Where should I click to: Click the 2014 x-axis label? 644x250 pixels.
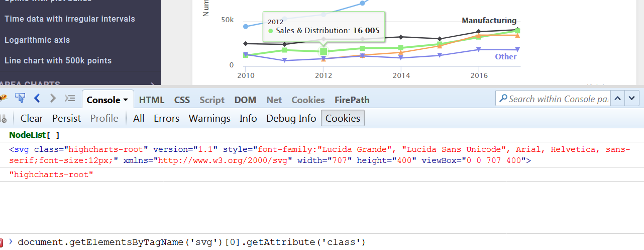click(x=401, y=75)
